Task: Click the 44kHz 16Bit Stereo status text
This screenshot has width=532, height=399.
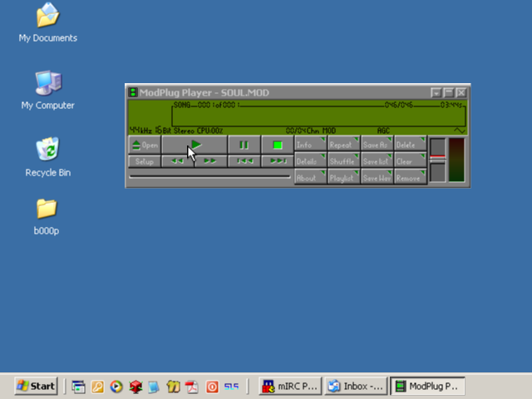Action: tap(162, 131)
